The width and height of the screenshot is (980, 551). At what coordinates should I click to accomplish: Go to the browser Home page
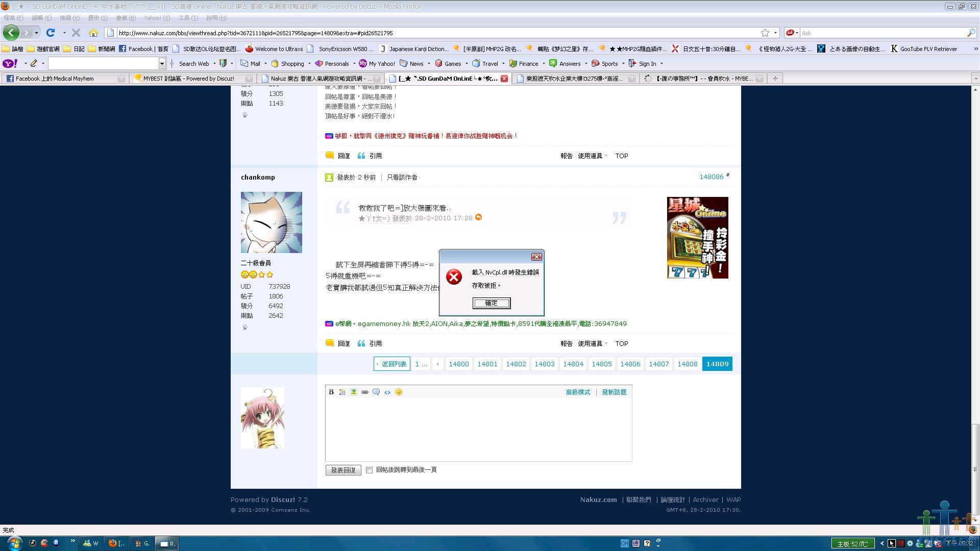click(93, 33)
